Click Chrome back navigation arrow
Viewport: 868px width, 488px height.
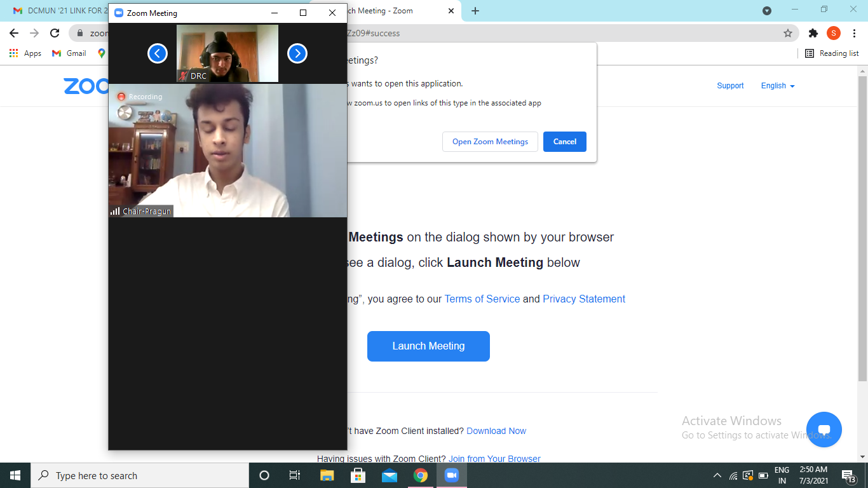point(14,33)
